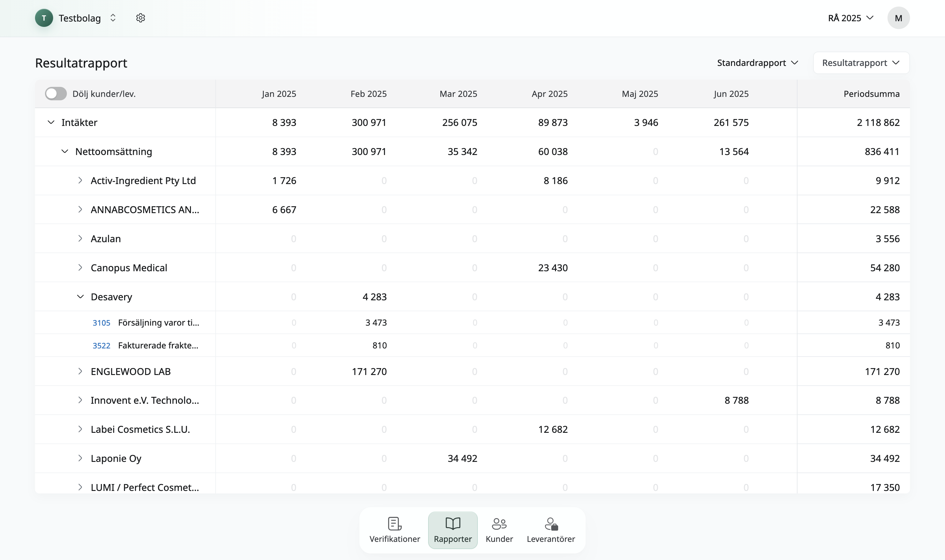945x560 pixels.
Task: Click Intäkter Maj value 3 946
Action: [x=646, y=122]
